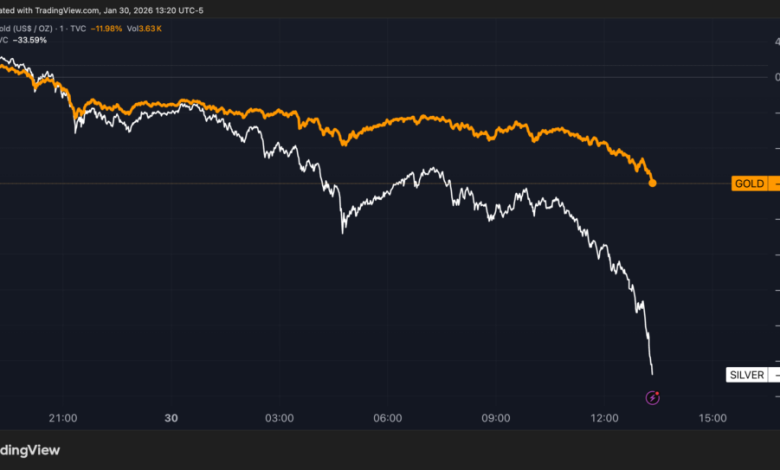
Task: Click the -33.59% silver change value
Action: tap(30, 40)
